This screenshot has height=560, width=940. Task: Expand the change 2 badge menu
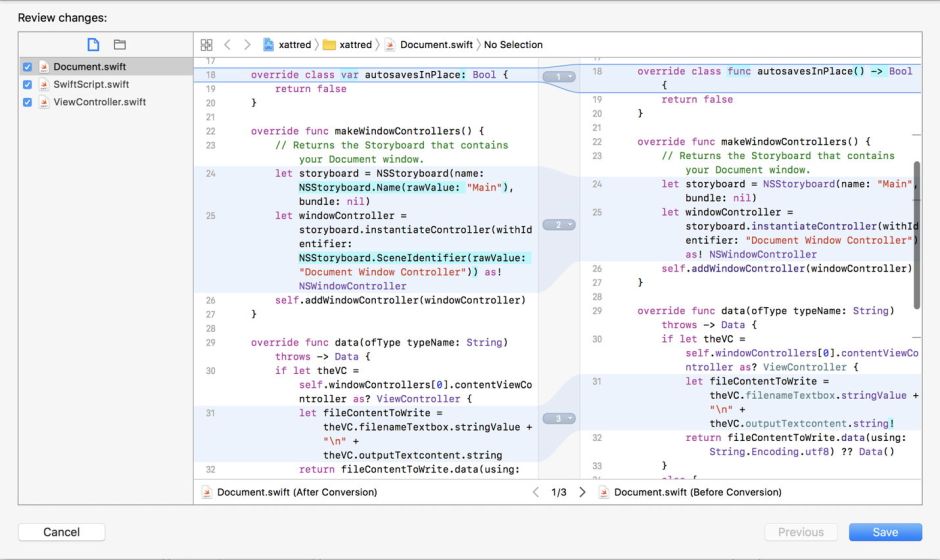point(558,225)
